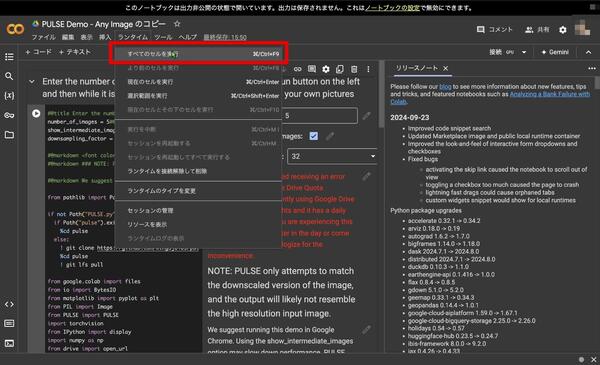Viewport: 600px width, 365px height.
Task: Click the number of images input field
Action: pyautogui.click(x=320, y=116)
